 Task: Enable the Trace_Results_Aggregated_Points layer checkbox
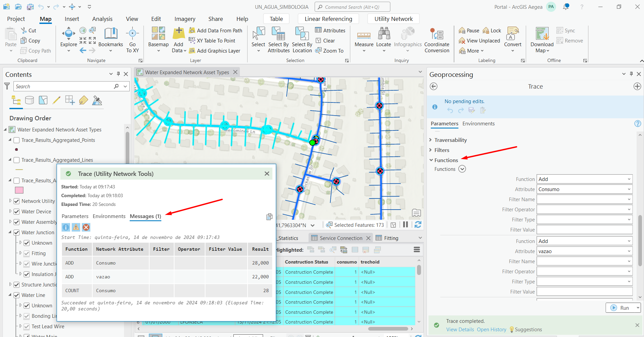pyautogui.click(x=17, y=140)
